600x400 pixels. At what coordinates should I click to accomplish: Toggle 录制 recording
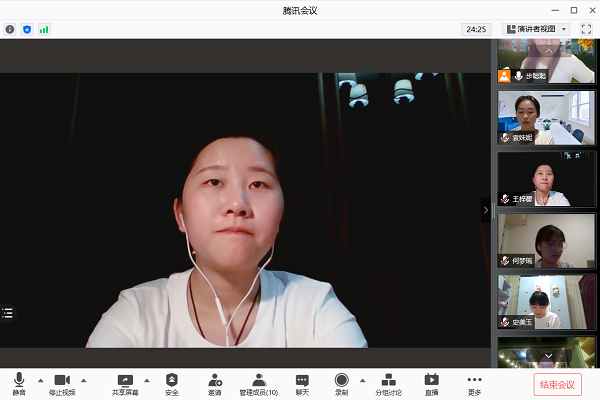(x=342, y=384)
